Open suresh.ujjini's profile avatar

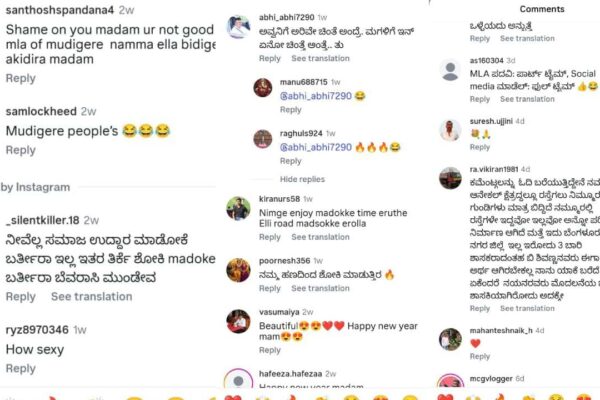pos(450,131)
